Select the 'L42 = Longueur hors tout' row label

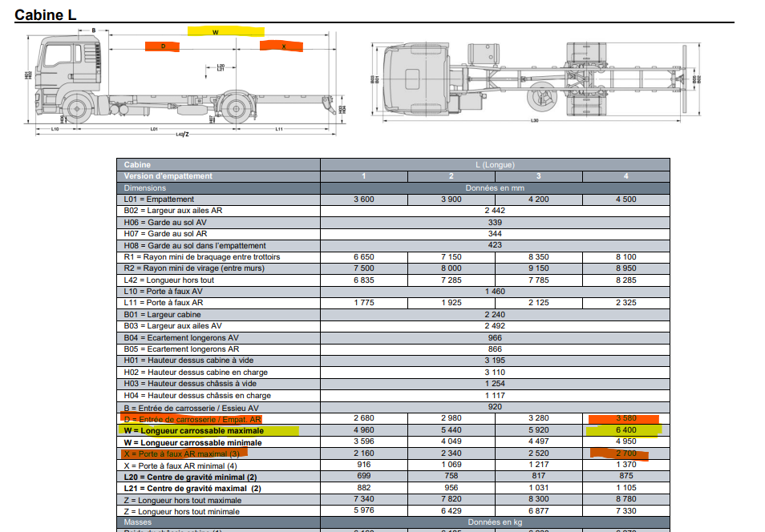[170, 280]
